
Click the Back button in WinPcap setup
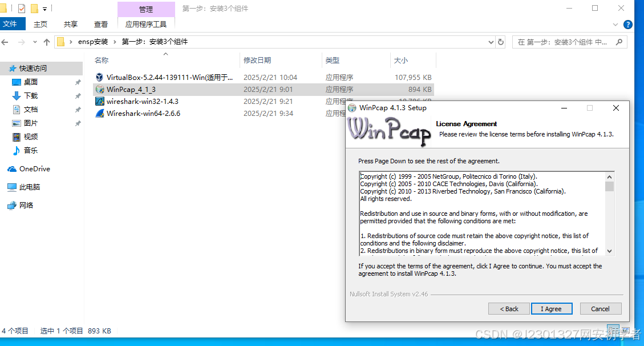(508, 309)
